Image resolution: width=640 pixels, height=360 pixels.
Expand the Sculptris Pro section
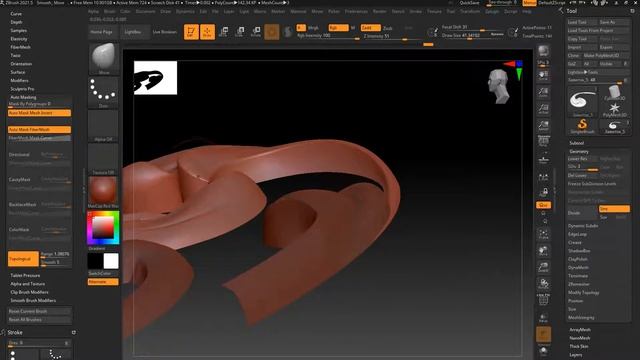(x=22, y=89)
